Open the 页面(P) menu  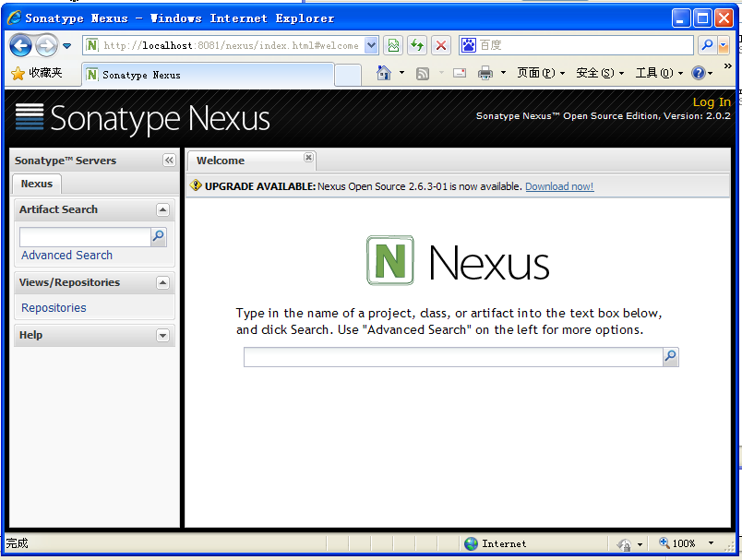pos(541,73)
